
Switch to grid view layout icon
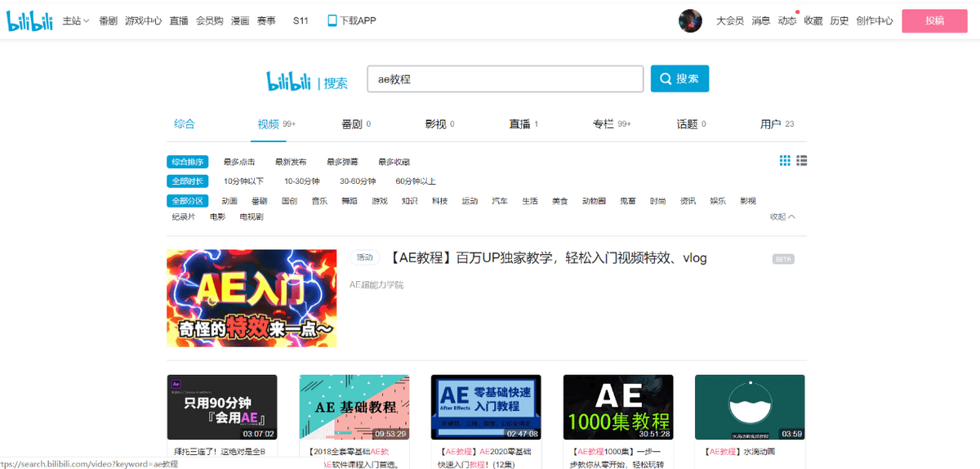point(785,161)
